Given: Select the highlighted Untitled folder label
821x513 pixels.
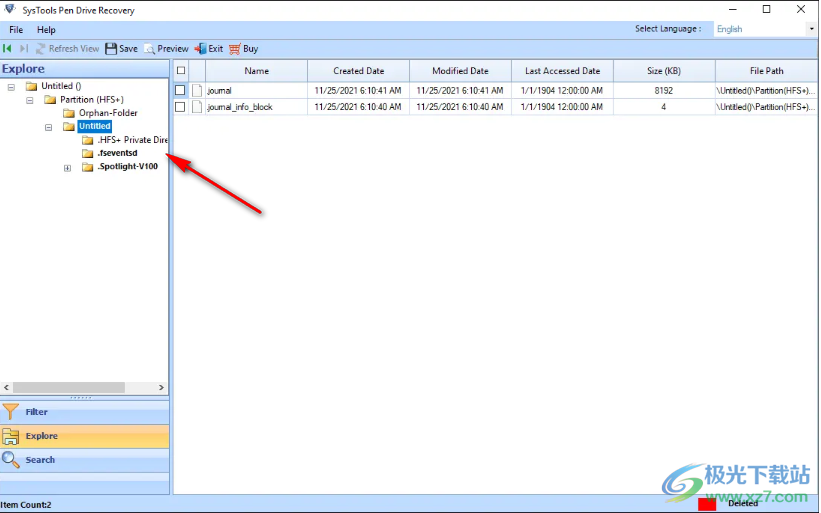Looking at the screenshot, I should click(x=95, y=126).
